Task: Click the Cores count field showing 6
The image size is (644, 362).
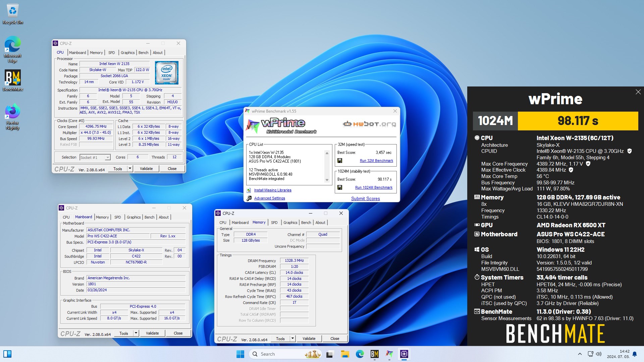Action: 137,157
